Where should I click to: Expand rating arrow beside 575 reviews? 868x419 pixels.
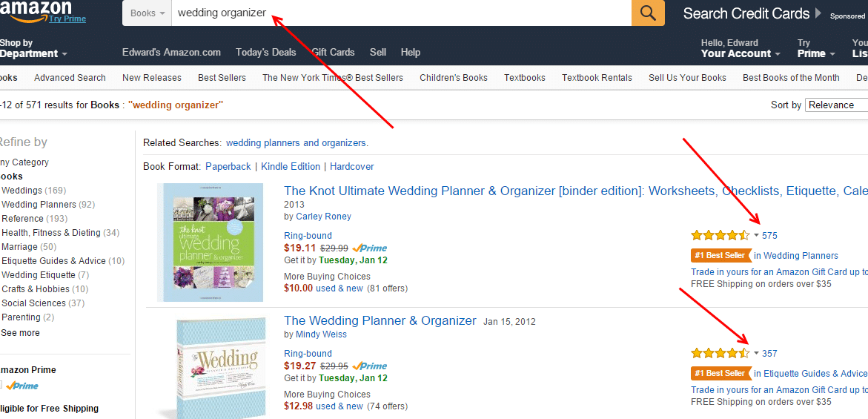(756, 235)
